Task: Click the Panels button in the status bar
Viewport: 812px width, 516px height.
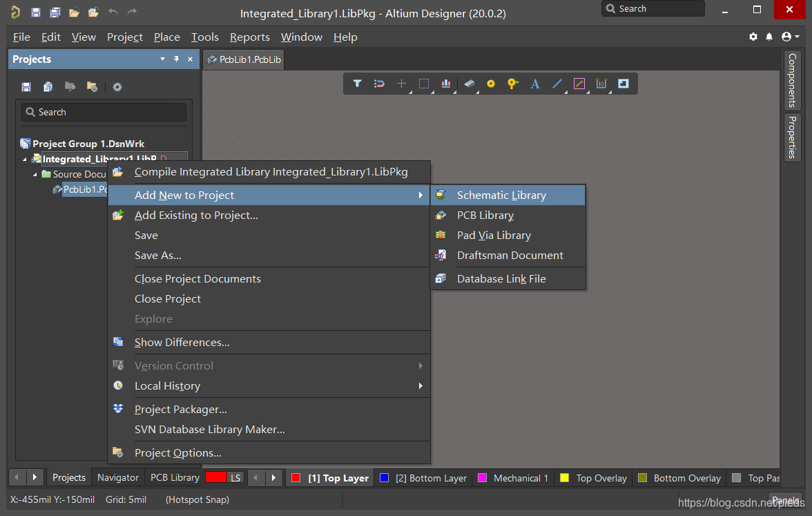Action: pos(785,500)
